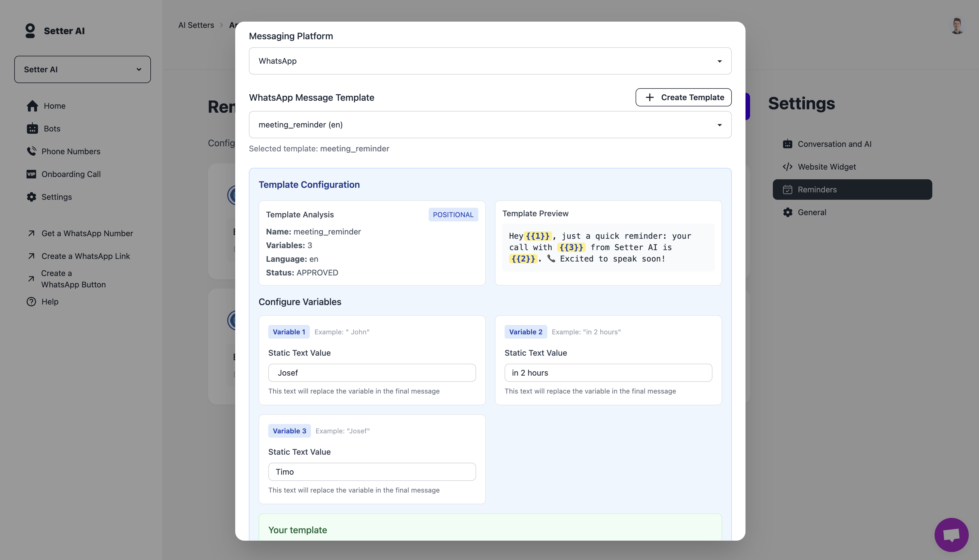Screen dimensions: 979x560
Task: Click the Phone Numbers handset icon
Action: (32, 151)
